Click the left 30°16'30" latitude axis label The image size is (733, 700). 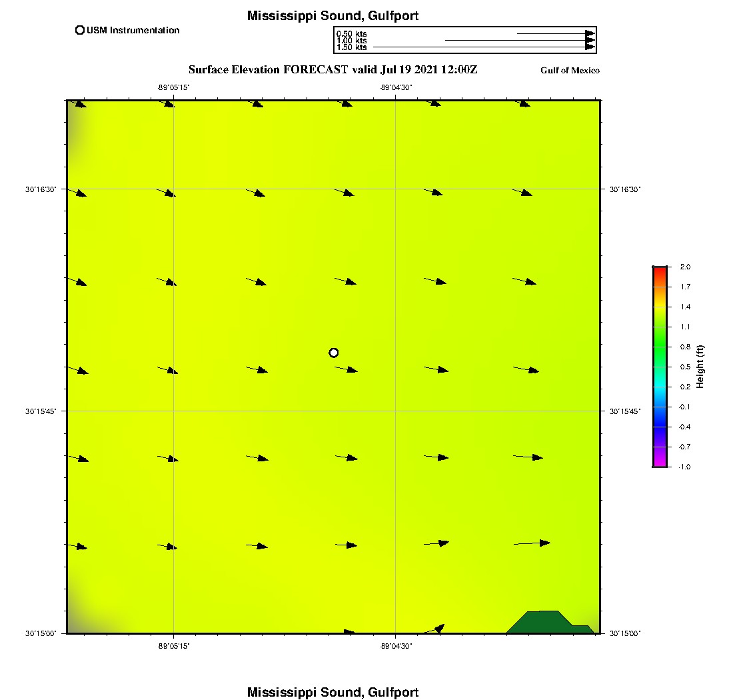[x=39, y=189]
